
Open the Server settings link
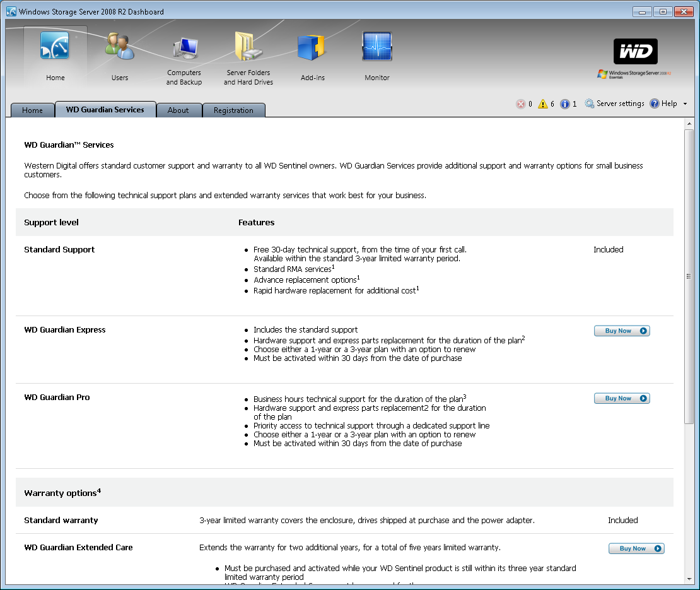[x=620, y=103]
